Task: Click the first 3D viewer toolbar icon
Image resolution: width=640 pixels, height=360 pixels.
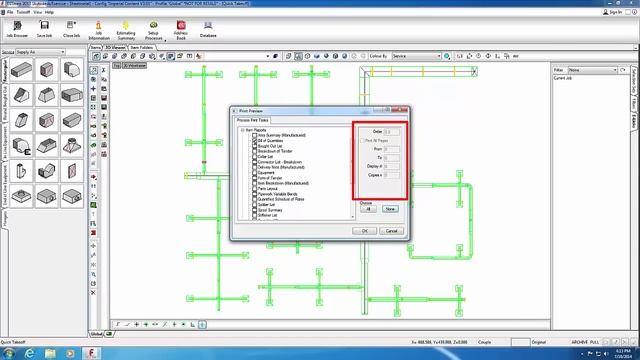Action: (x=96, y=56)
